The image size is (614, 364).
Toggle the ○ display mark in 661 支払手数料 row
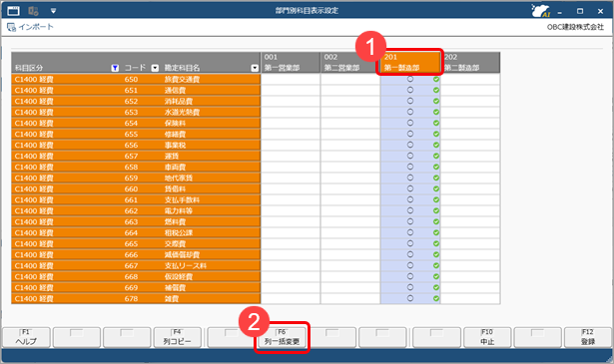coord(410,199)
